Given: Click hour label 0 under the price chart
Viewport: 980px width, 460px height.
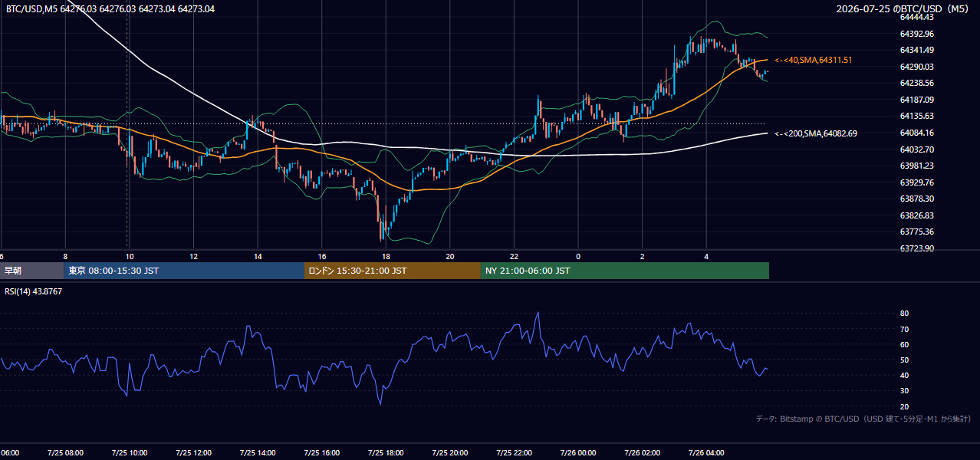Looking at the screenshot, I should [x=578, y=257].
